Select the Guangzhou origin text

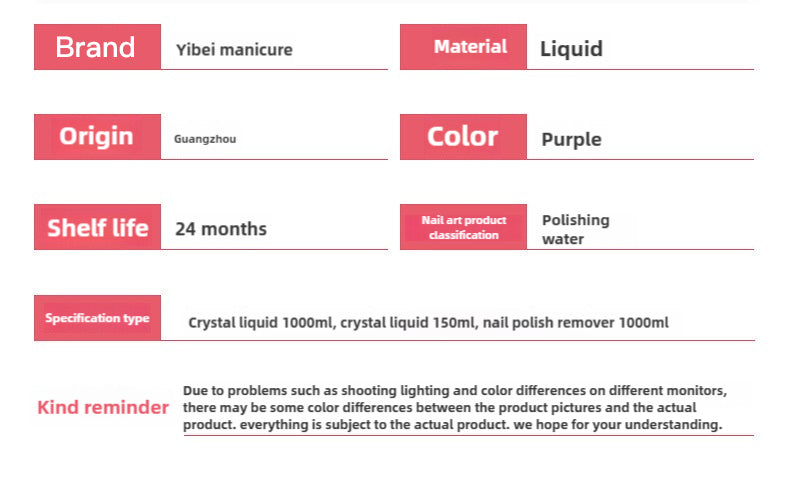(205, 139)
